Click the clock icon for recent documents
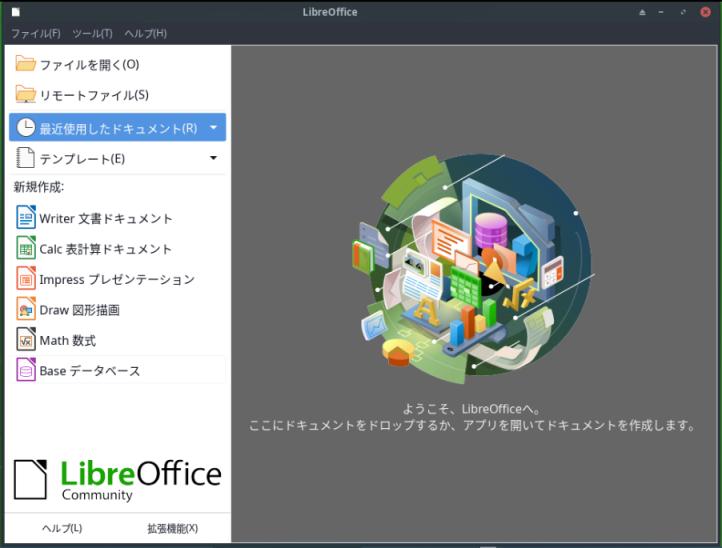Viewport: 722px width, 548px height. [26, 128]
